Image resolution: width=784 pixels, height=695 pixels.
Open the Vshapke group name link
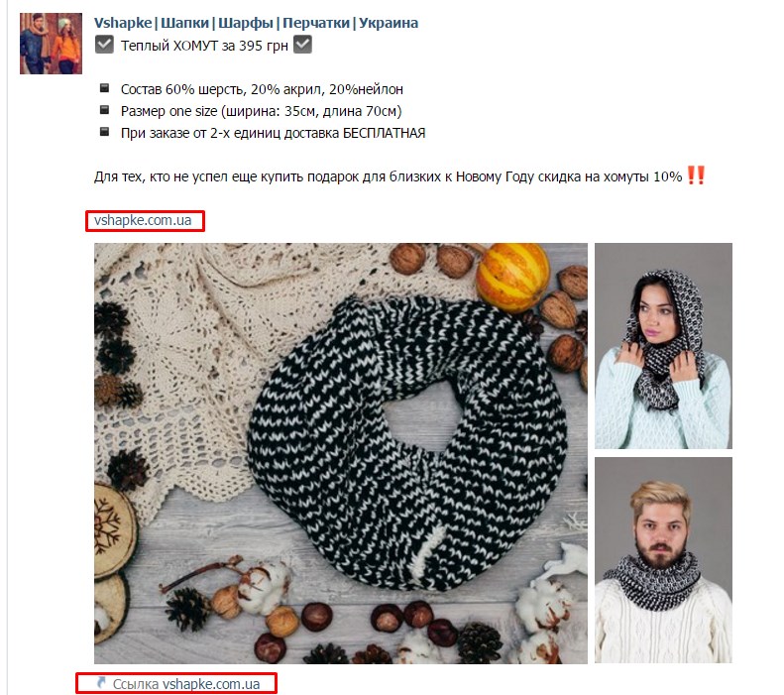click(x=256, y=23)
